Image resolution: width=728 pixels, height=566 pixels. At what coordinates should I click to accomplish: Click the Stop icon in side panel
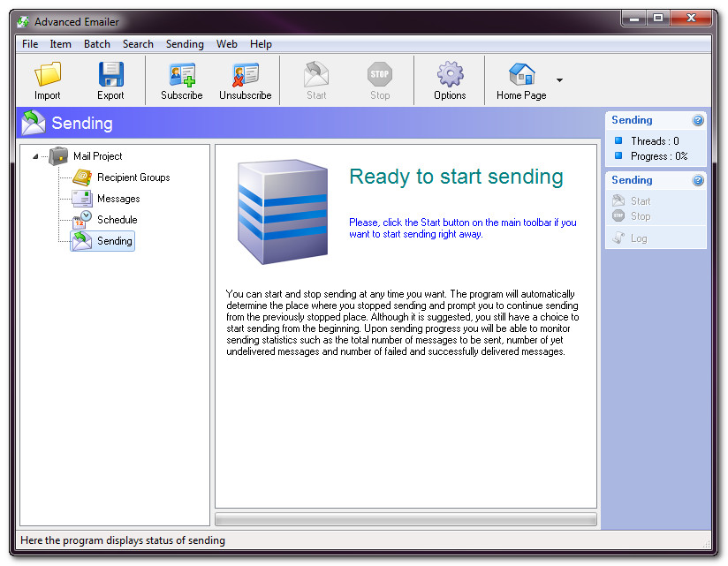click(618, 215)
